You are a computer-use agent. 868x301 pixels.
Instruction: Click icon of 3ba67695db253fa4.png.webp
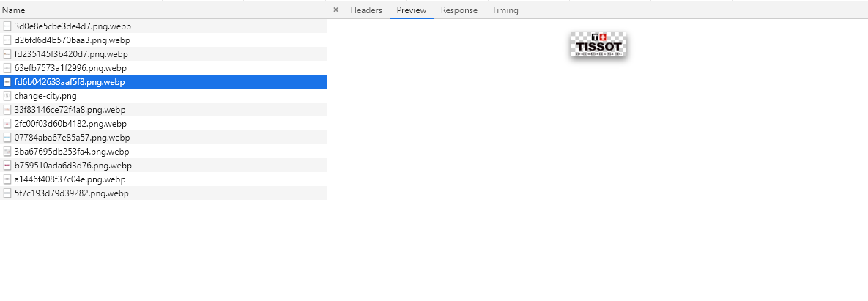click(7, 152)
